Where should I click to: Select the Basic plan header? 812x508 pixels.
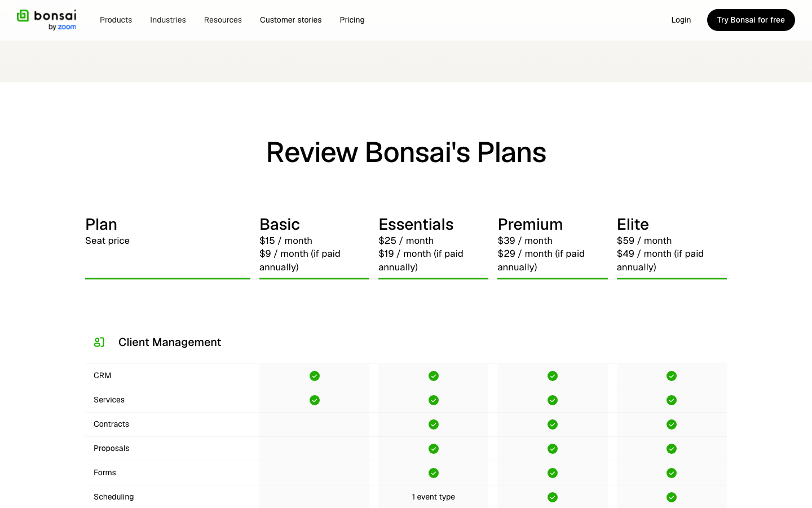[x=280, y=224]
